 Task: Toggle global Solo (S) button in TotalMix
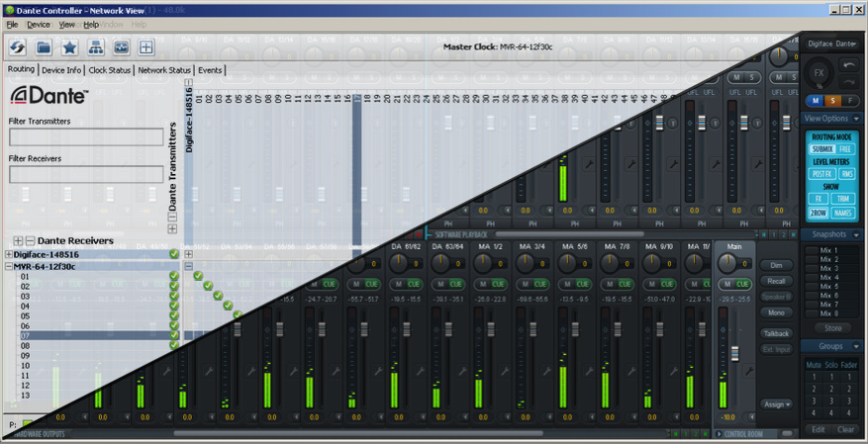point(832,101)
